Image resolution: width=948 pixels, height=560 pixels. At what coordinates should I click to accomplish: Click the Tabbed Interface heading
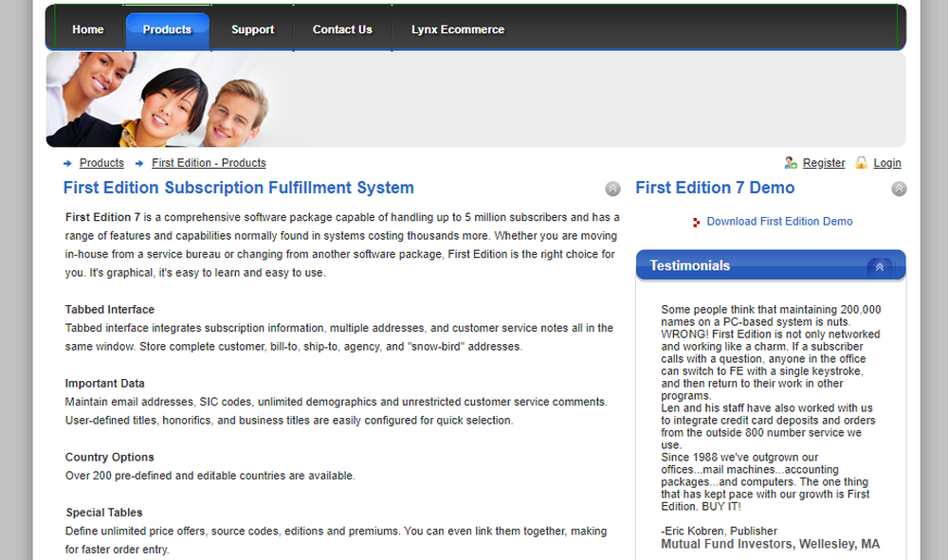click(x=110, y=310)
